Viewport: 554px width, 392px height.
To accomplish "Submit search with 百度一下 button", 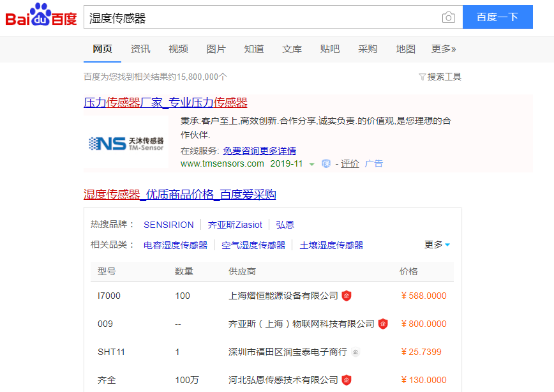I will pyautogui.click(x=497, y=17).
